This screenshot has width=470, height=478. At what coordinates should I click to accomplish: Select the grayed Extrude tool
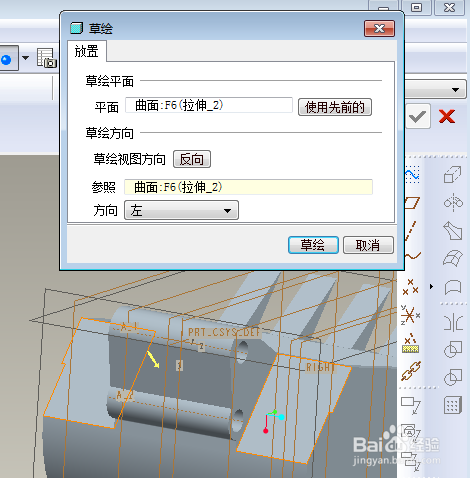tap(453, 174)
